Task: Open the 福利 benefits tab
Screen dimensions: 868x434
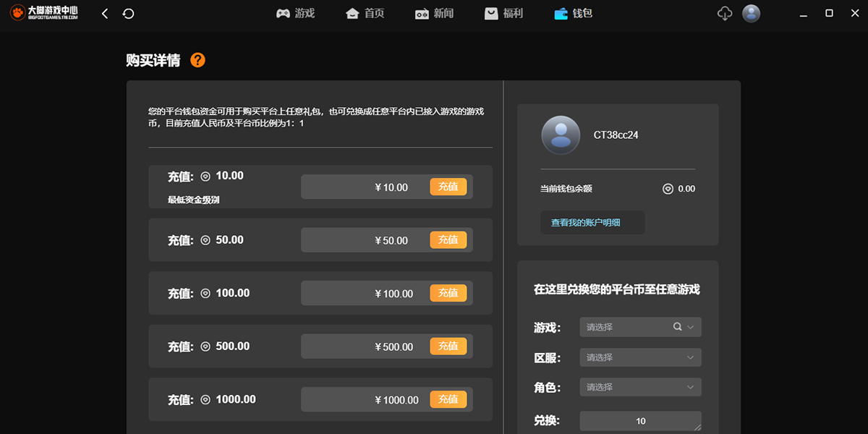Action: pos(504,14)
